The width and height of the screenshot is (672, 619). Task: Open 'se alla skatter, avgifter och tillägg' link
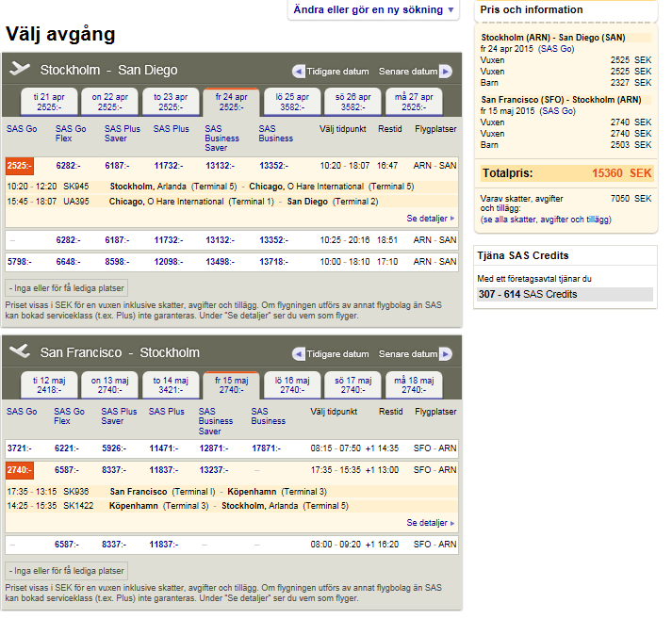(x=546, y=220)
